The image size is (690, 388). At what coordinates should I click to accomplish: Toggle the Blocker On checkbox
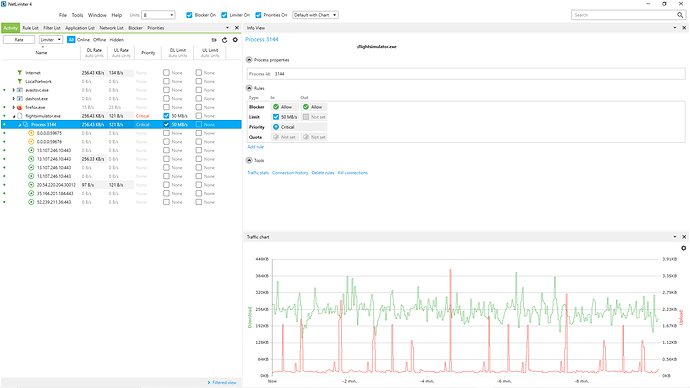[189, 15]
